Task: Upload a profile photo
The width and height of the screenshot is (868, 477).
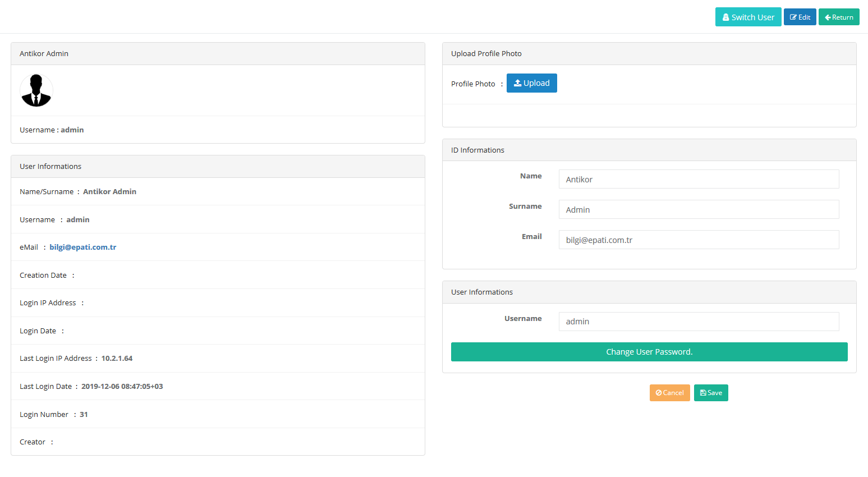Action: [x=531, y=83]
